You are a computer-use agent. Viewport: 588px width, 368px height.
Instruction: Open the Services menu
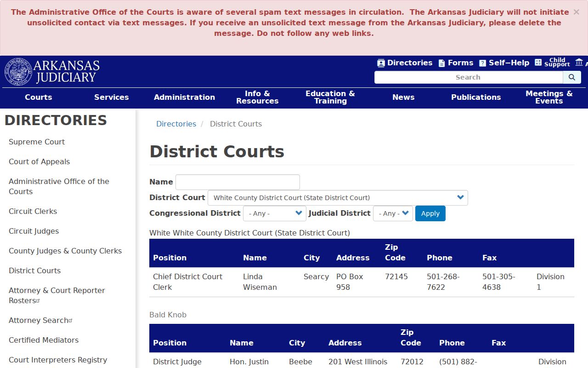click(x=112, y=97)
